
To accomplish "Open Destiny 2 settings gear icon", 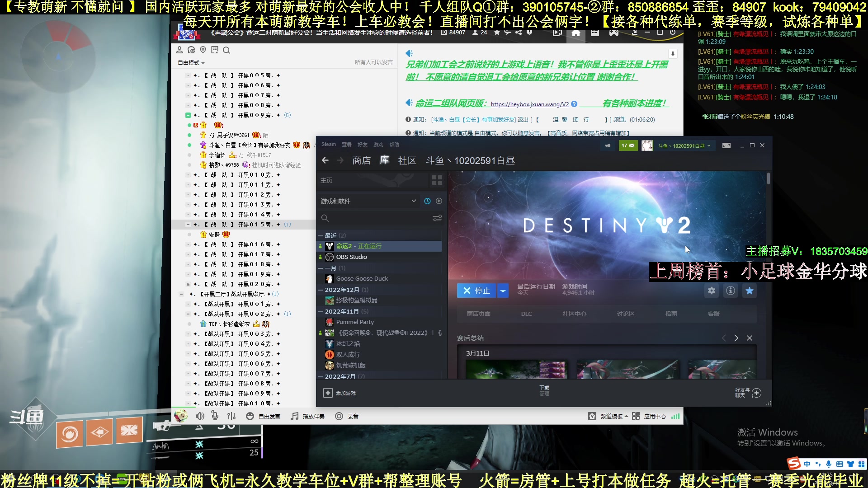I will point(712,291).
